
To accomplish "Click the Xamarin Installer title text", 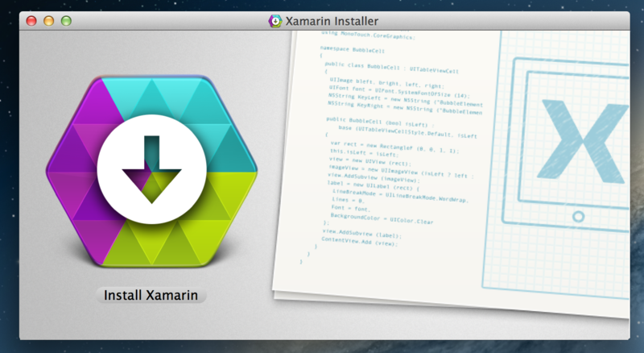I will (332, 21).
